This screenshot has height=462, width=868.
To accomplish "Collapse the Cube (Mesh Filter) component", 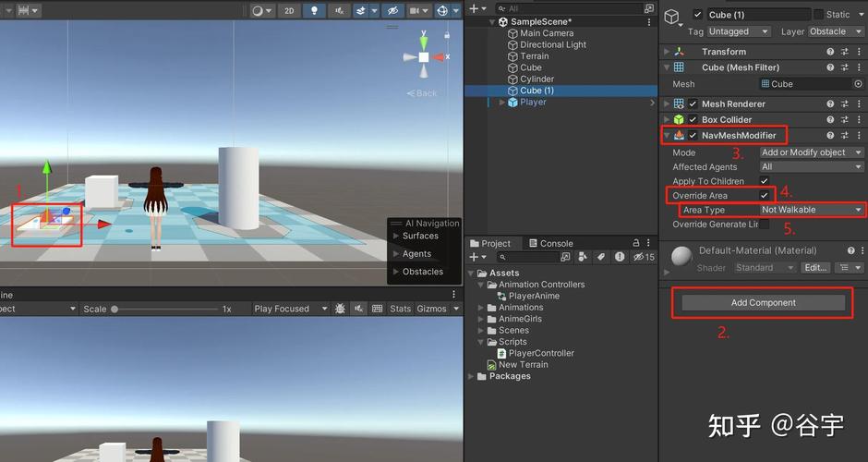I will pos(667,67).
